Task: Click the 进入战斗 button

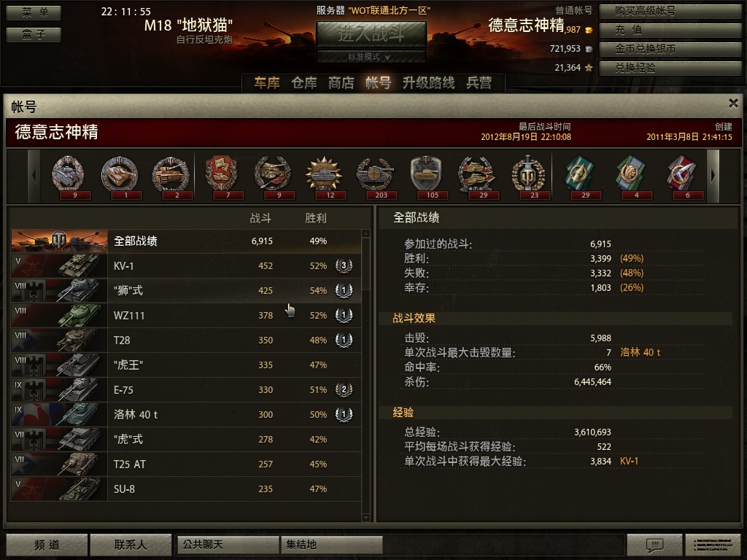Action: click(371, 34)
